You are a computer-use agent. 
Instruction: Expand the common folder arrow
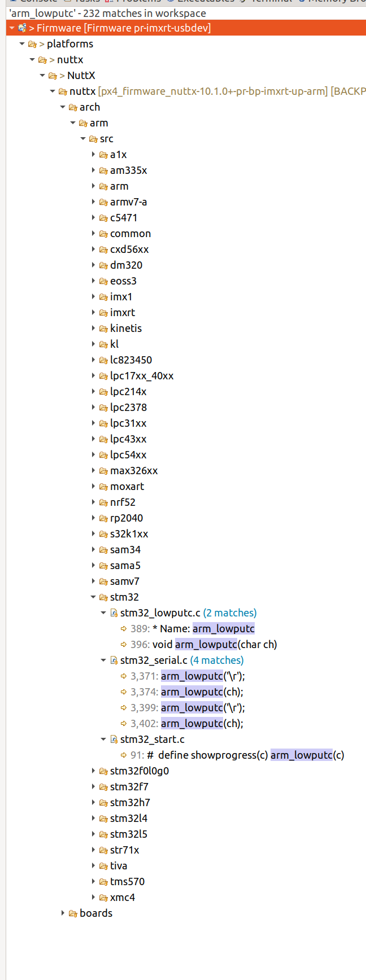[x=93, y=233]
